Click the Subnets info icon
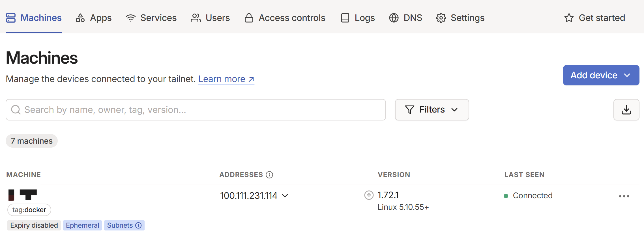 138,225
